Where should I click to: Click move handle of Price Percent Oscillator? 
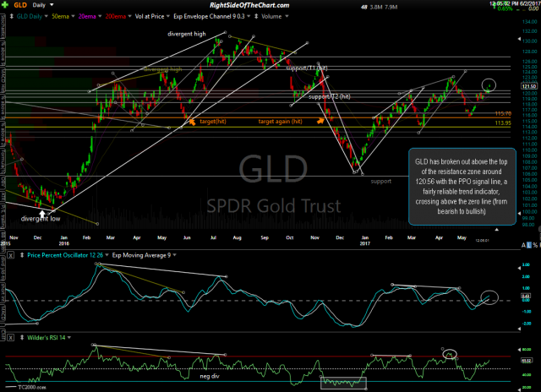pos(22,255)
